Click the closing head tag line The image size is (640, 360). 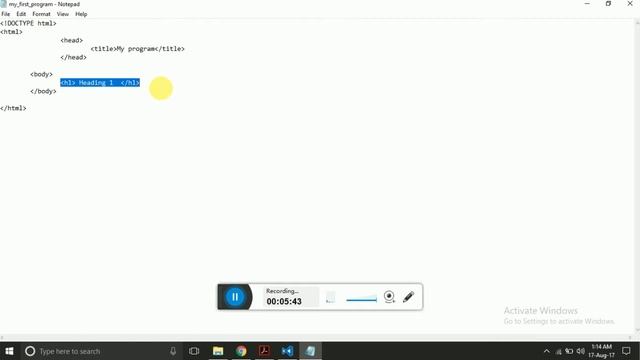(73, 57)
